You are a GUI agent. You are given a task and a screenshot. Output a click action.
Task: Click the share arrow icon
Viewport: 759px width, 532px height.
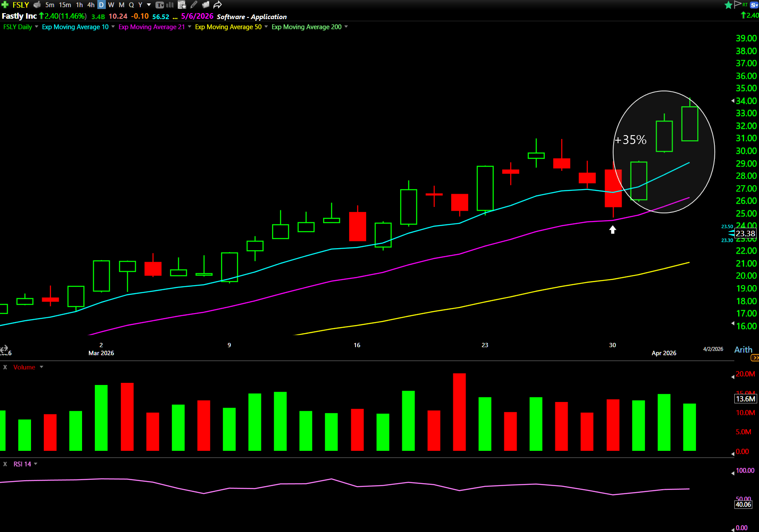pos(218,5)
